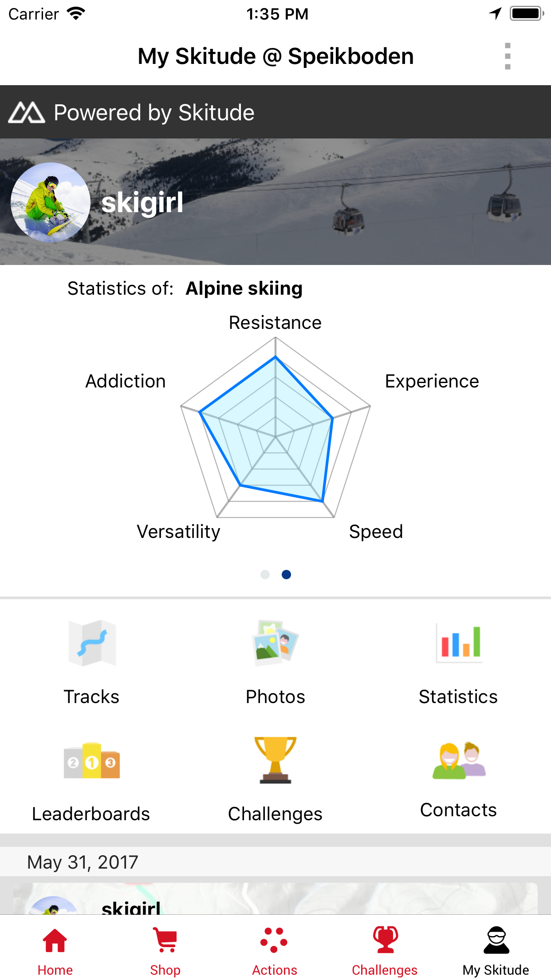Viewport: 551px width, 980px height.
Task: Open the Shop tab
Action: pos(165,951)
